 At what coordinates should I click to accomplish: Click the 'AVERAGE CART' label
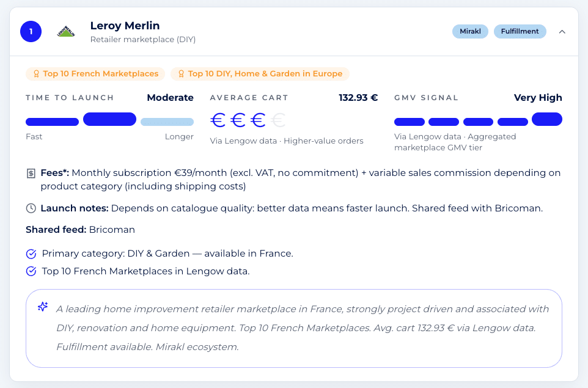[x=249, y=98]
